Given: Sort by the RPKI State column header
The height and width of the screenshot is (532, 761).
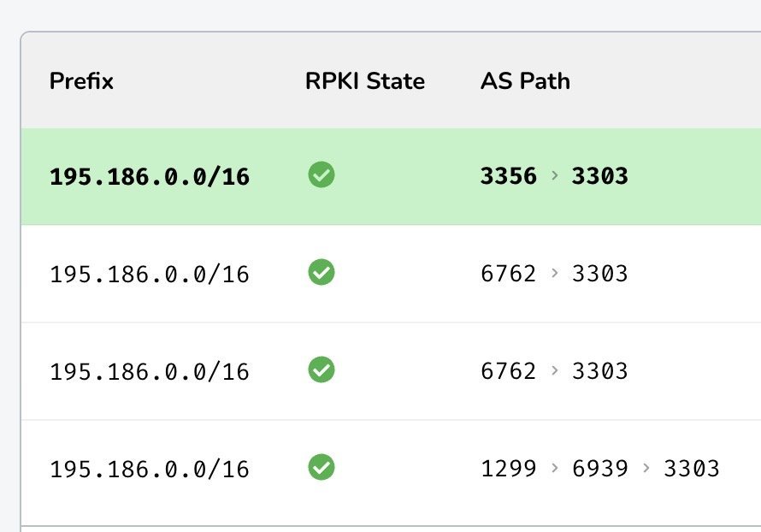Looking at the screenshot, I should 365,80.
